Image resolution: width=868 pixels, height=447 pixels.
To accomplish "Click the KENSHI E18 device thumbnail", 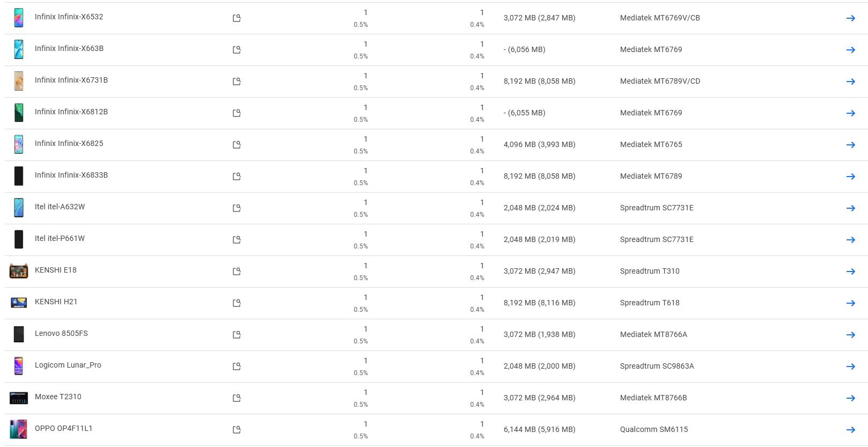I will [x=19, y=271].
